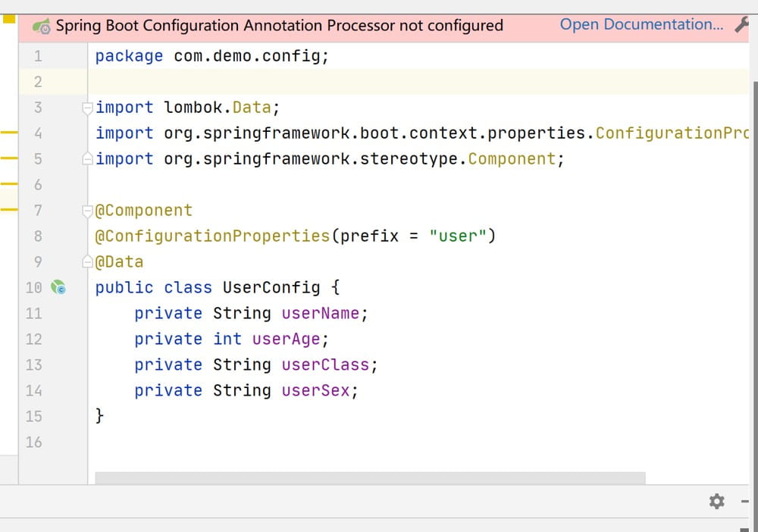Click 'lombok.Data' import text
The height and width of the screenshot is (532, 758).
click(218, 108)
